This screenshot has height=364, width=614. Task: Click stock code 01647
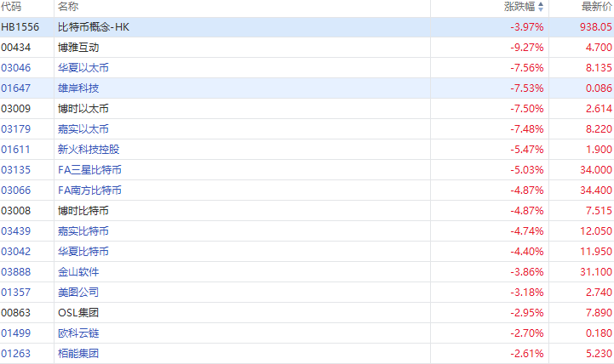pyautogui.click(x=15, y=88)
